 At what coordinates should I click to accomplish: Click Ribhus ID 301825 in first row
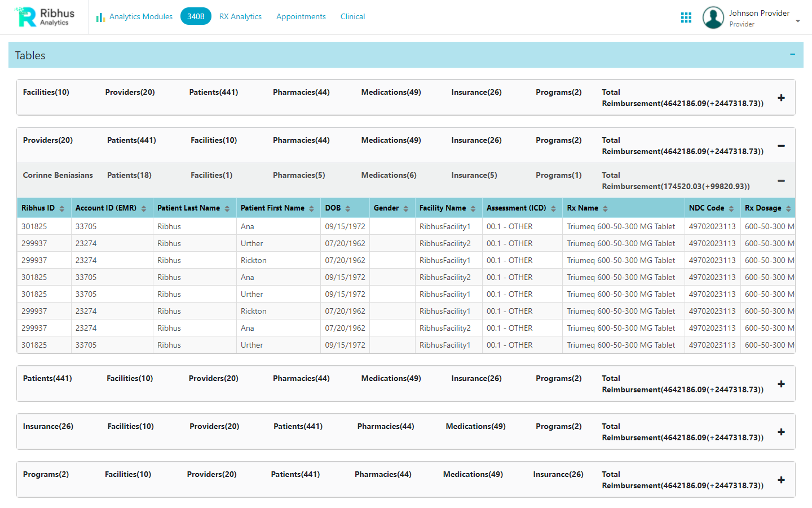click(x=34, y=226)
